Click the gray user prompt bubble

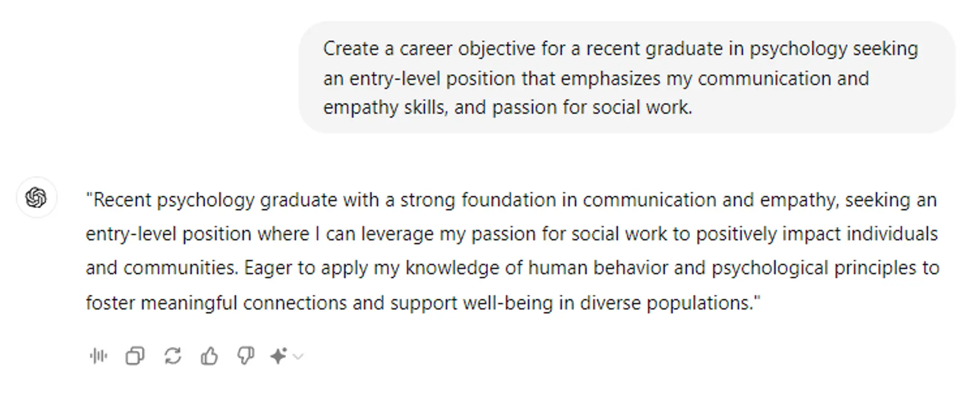[627, 77]
